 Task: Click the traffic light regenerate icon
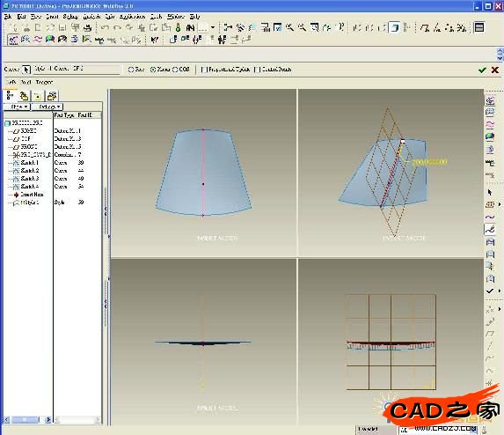(179, 27)
